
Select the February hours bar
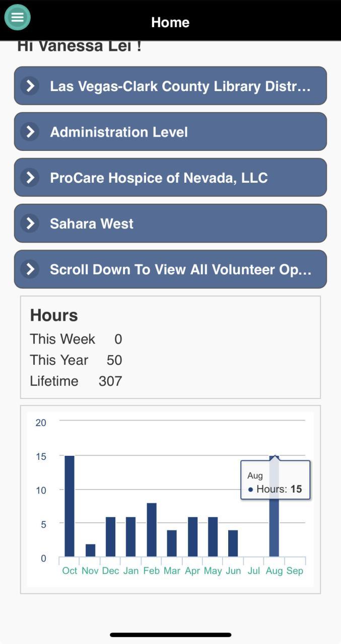152,529
